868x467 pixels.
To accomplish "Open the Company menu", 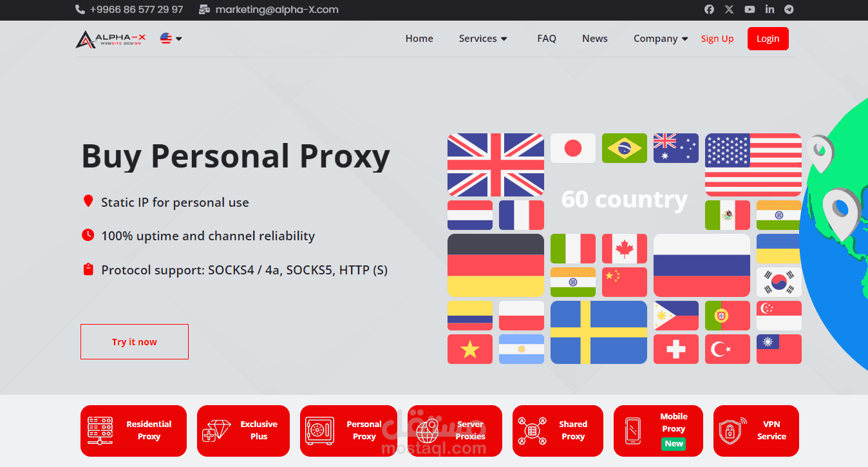I will pyautogui.click(x=656, y=39).
